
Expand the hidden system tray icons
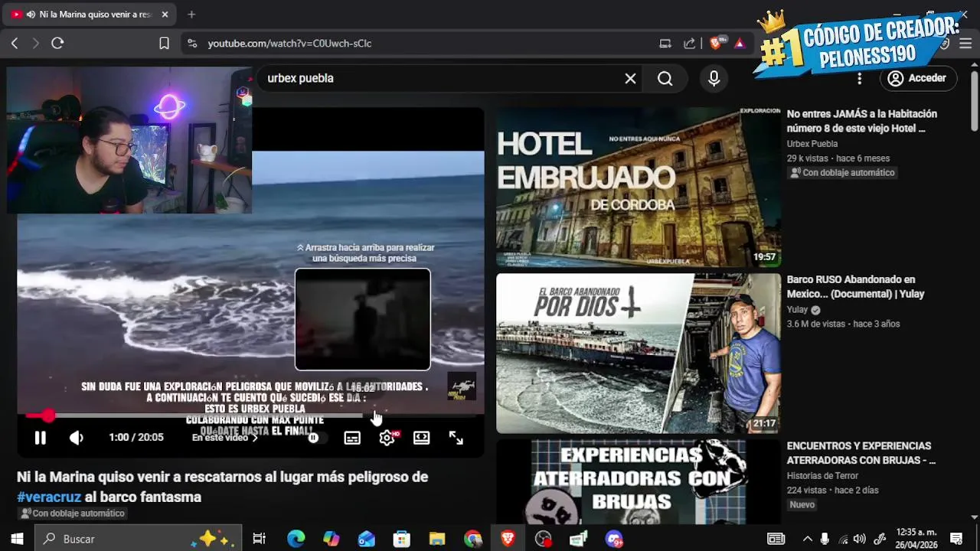[807, 539]
